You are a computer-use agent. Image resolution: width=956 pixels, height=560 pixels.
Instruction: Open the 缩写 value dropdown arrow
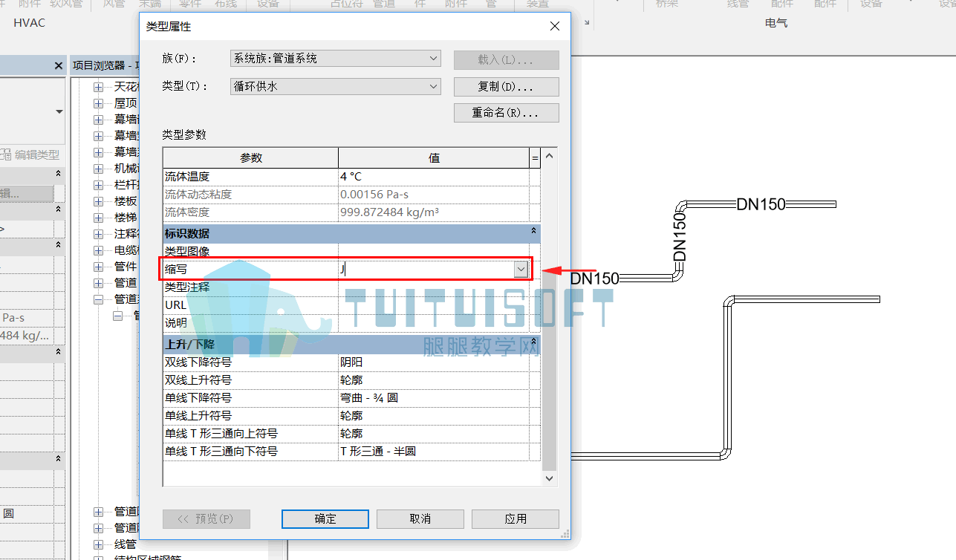pyautogui.click(x=521, y=270)
